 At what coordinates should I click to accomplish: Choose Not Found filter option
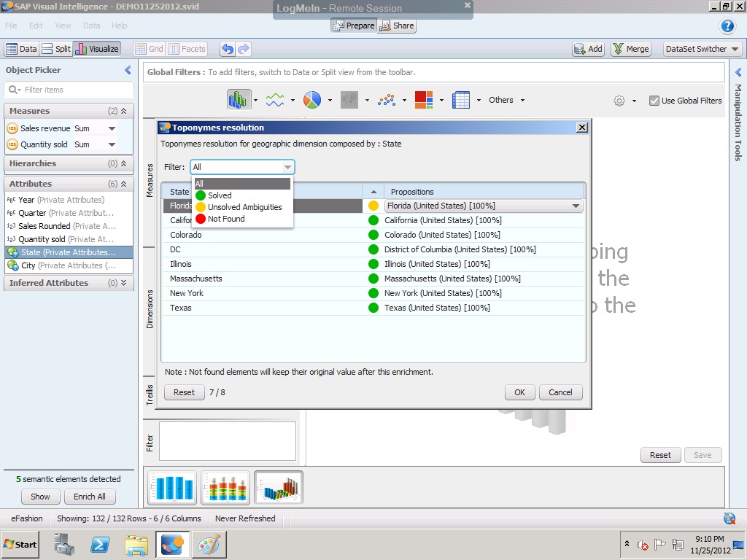(242, 219)
